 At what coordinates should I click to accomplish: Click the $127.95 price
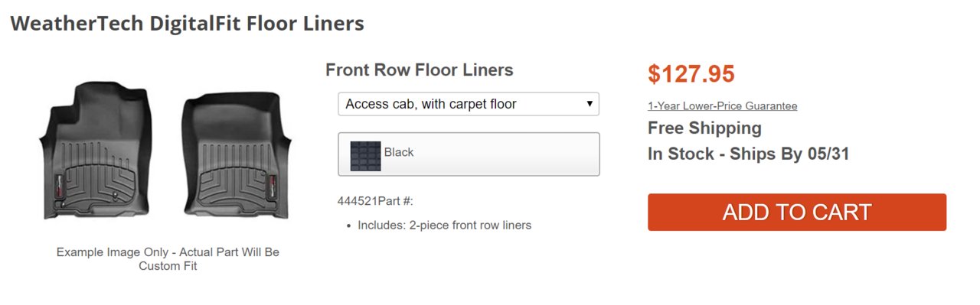tap(691, 74)
